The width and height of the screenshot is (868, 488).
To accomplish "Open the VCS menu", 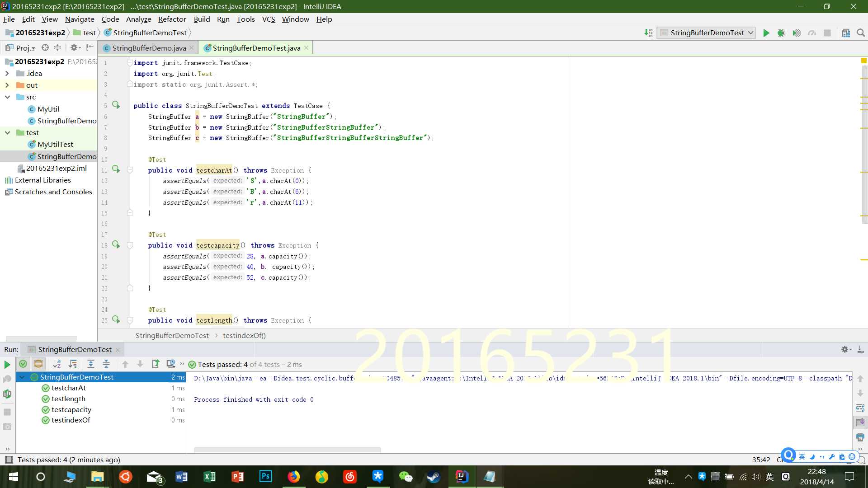I will click(269, 19).
